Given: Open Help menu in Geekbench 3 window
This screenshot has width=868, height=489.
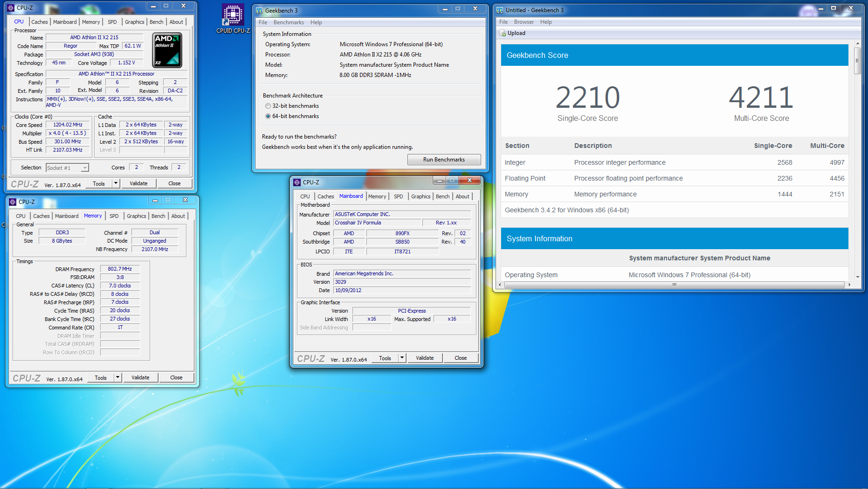Looking at the screenshot, I should [x=316, y=22].
